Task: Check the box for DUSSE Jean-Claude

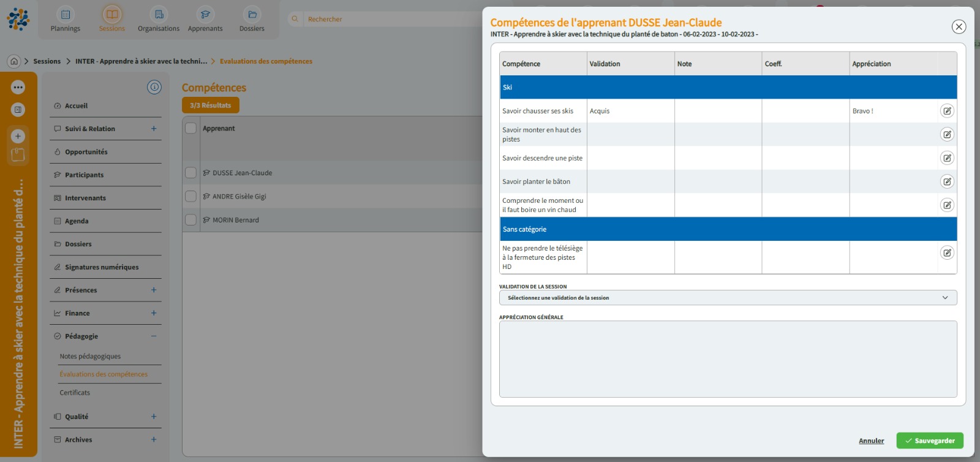Action: coord(191,173)
